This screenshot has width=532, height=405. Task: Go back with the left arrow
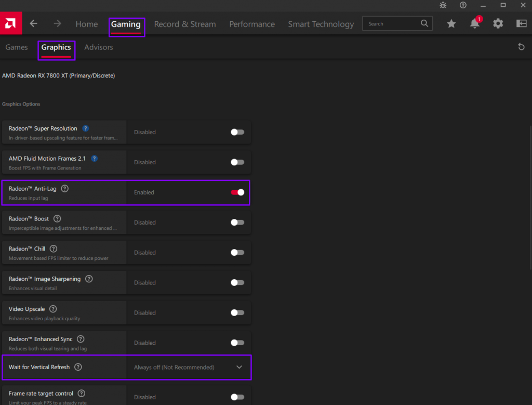point(34,24)
